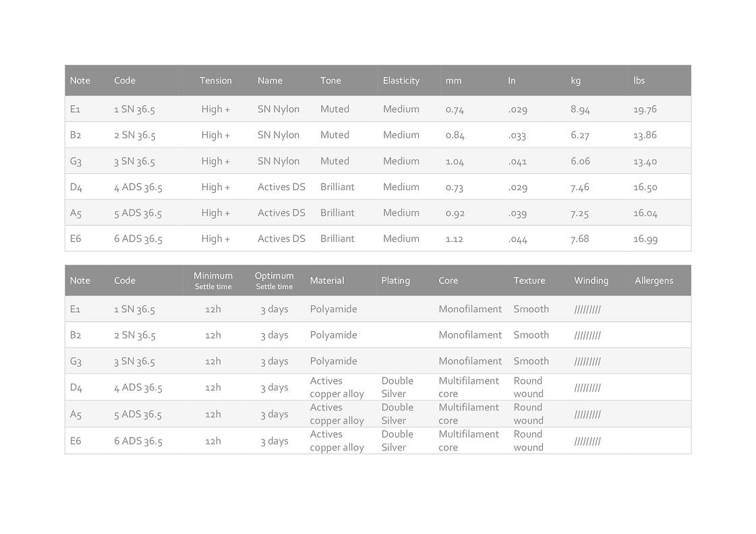
Task: Select the Elasticity column header
Action: point(401,80)
